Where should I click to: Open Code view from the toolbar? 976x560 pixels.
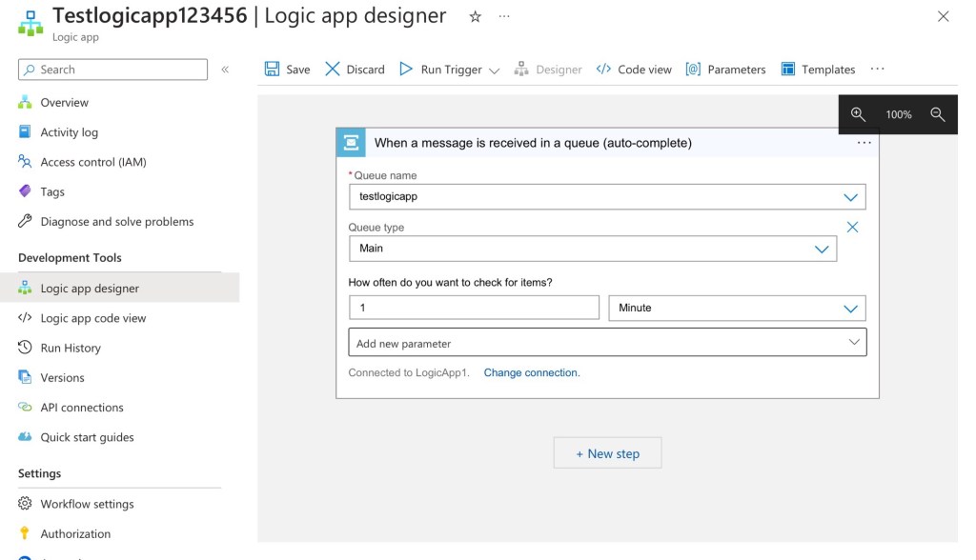634,70
